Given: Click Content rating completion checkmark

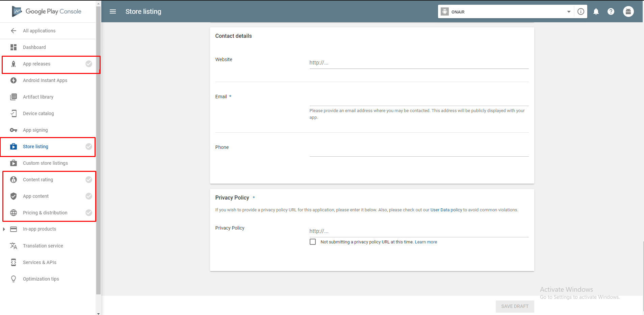Looking at the screenshot, I should [89, 180].
